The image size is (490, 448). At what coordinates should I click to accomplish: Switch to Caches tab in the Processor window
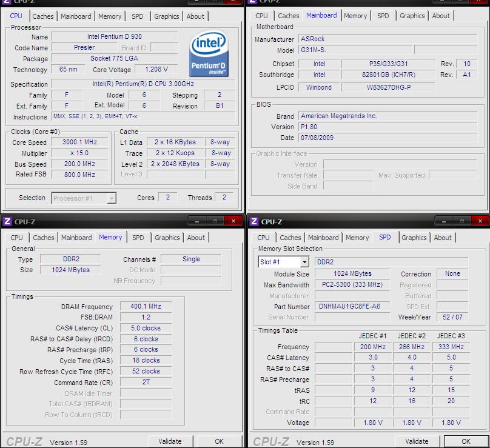click(43, 16)
